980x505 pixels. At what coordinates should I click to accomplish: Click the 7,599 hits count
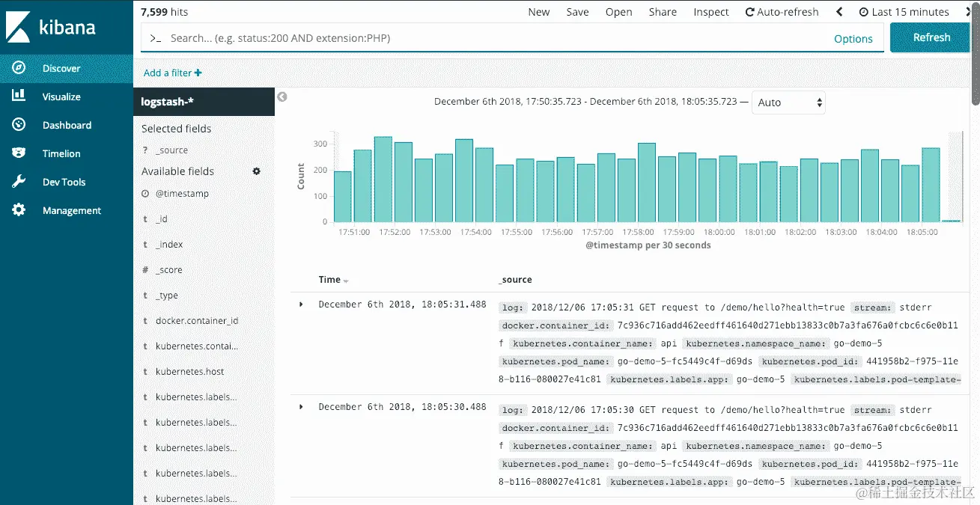tap(165, 12)
